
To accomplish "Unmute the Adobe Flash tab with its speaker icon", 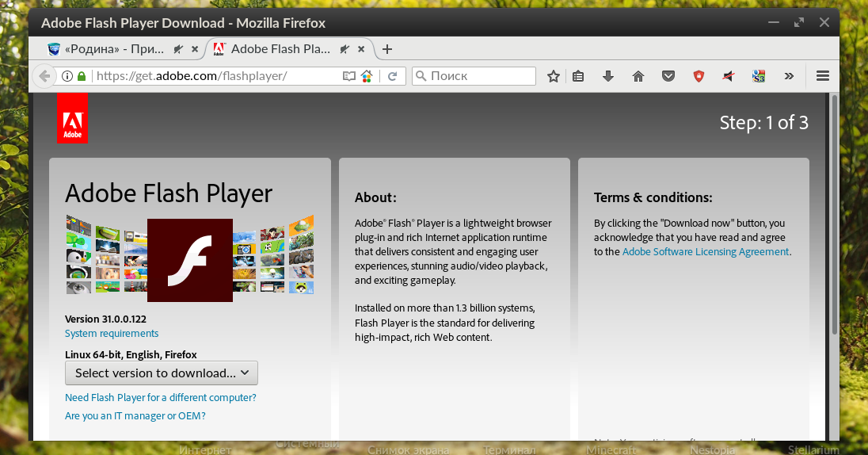I will tap(345, 49).
